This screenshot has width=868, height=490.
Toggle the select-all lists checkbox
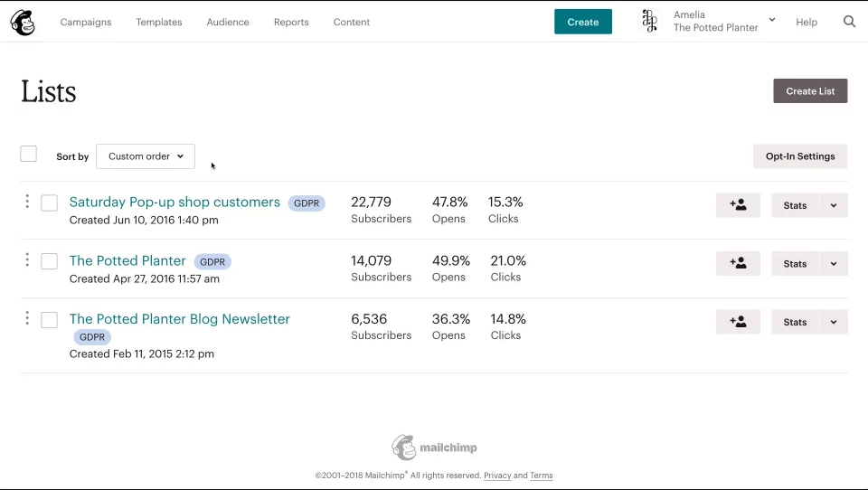click(29, 155)
